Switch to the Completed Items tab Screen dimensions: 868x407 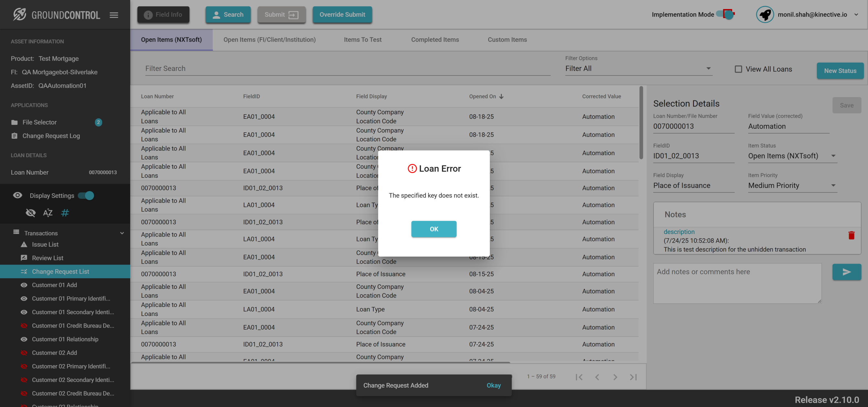pyautogui.click(x=435, y=40)
